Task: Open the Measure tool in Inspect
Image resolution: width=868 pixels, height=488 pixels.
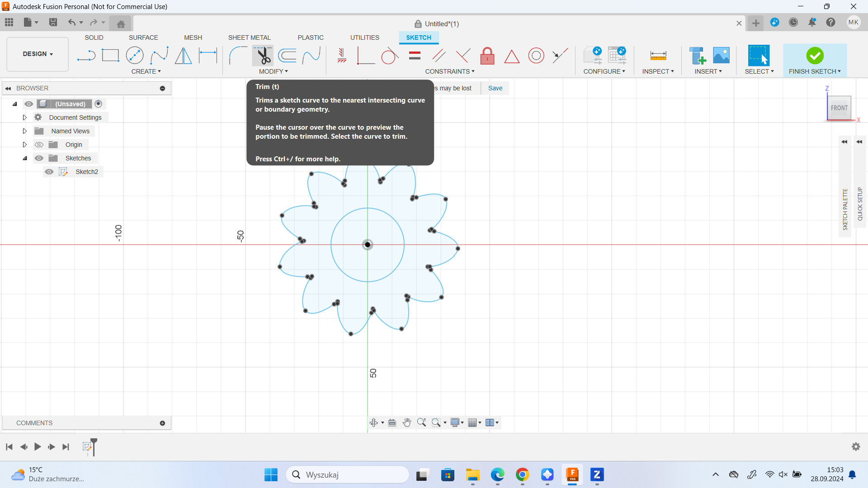Action: pos(658,56)
